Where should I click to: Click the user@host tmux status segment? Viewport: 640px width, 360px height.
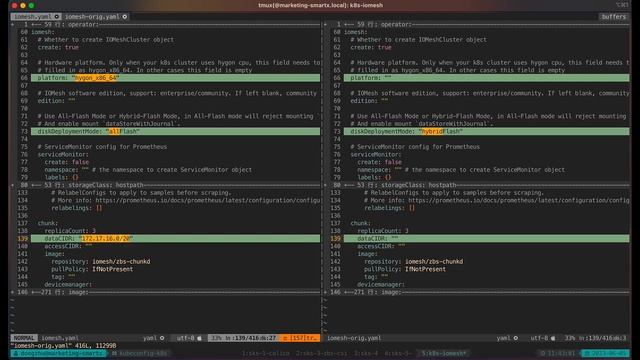pos(58,353)
